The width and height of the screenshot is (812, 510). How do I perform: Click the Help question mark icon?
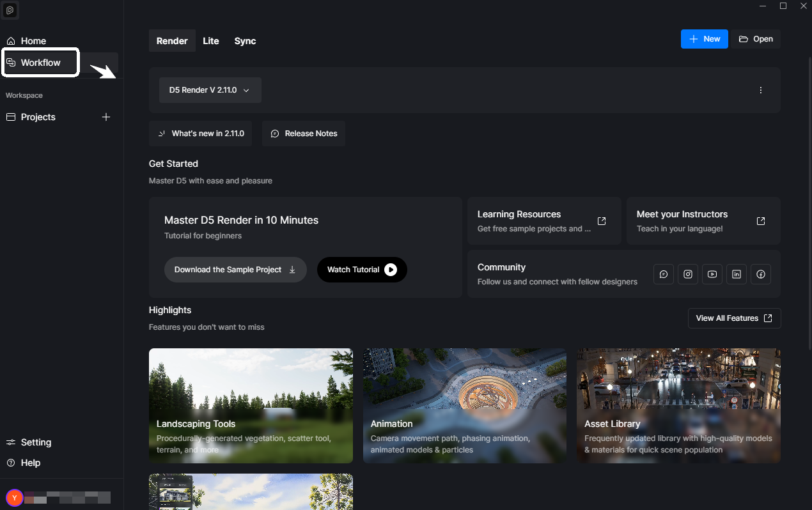coord(11,463)
